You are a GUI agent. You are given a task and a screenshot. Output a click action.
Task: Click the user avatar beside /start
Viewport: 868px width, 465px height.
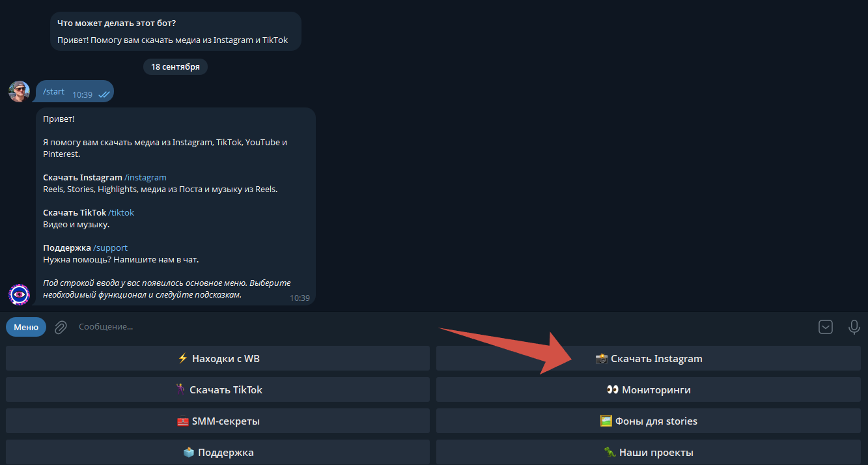point(19,92)
